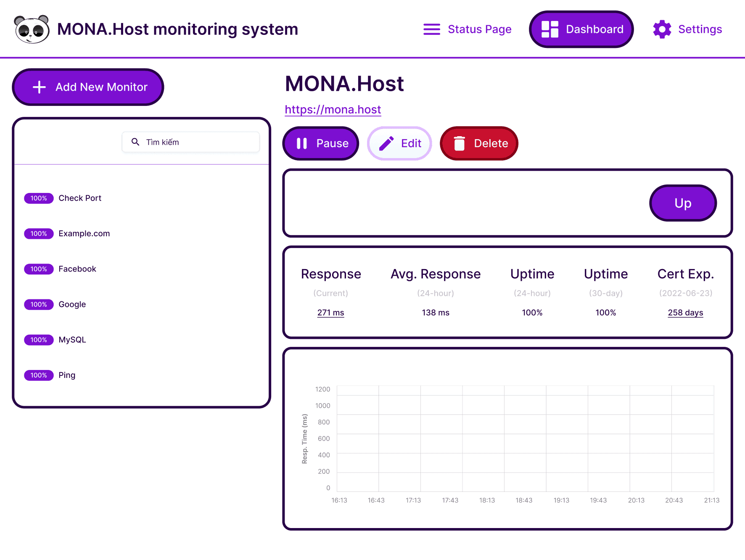This screenshot has height=560, width=745.
Task: Click the Avg. Response column heading
Action: pyautogui.click(x=436, y=274)
